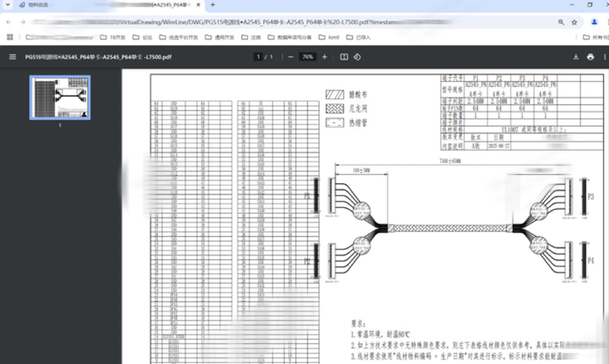The height and width of the screenshot is (364, 609).
Task: Open the browser zoom magnifier icon
Action: [561, 22]
